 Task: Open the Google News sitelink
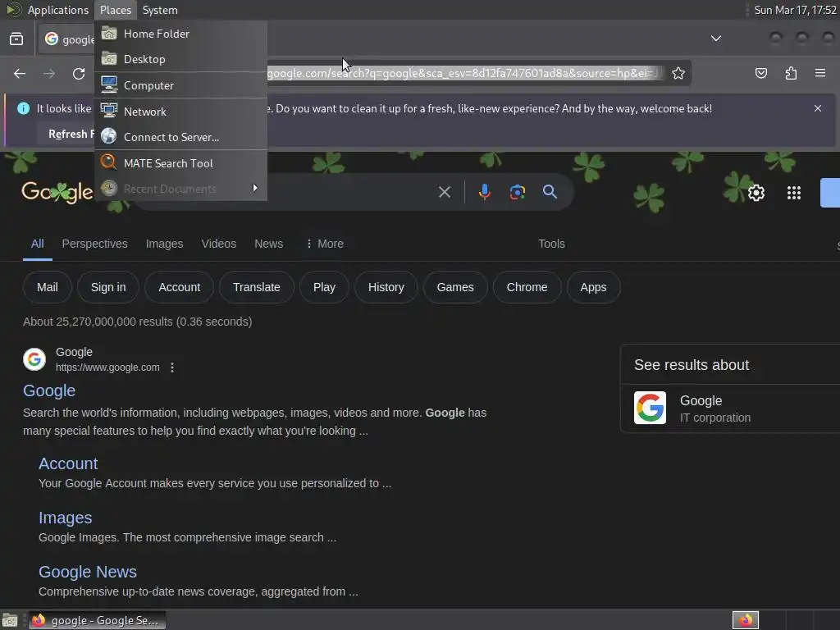(88, 572)
